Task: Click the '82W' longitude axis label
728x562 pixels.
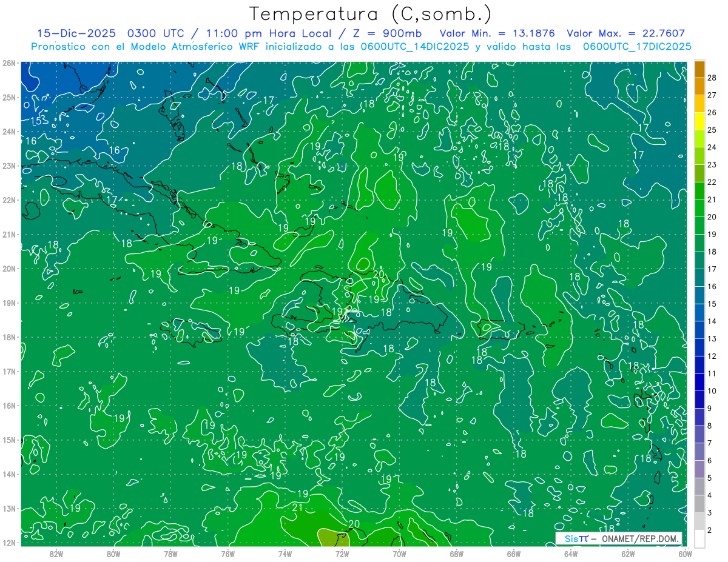Action: tap(56, 554)
